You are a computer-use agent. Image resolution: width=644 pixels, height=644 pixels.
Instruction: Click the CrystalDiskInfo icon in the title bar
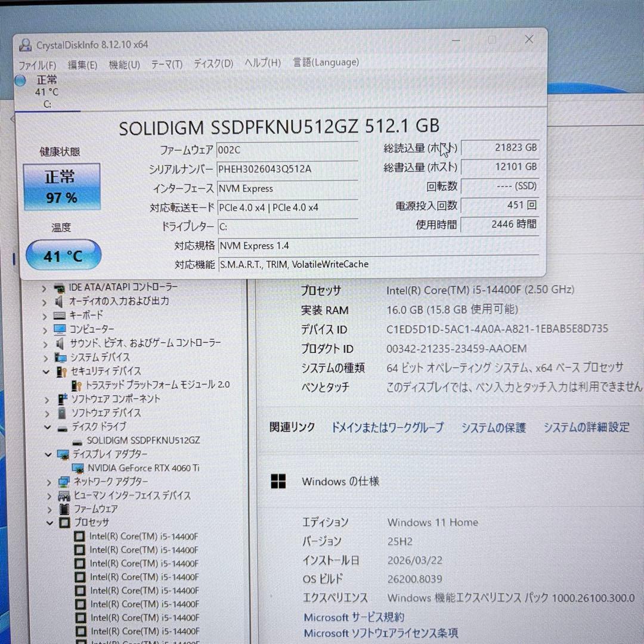click(x=26, y=45)
